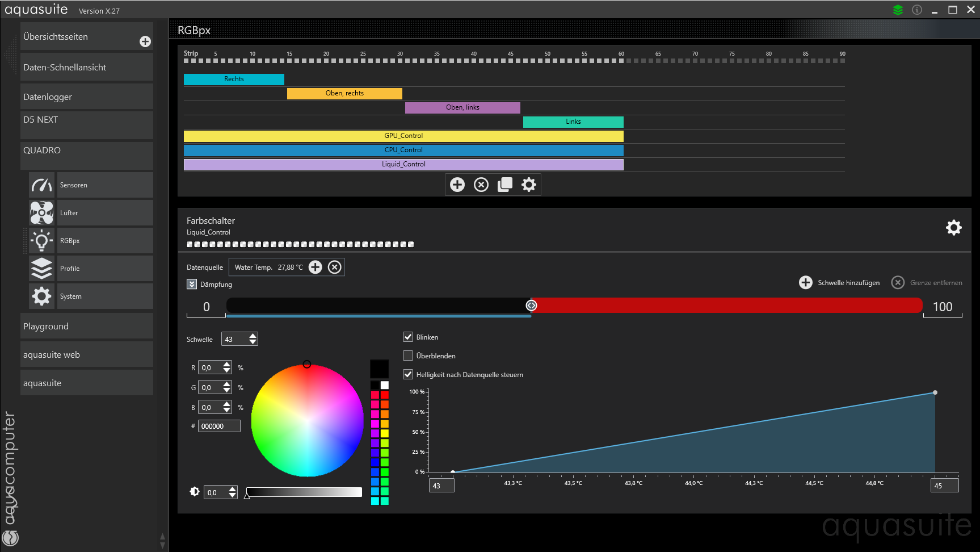The height and width of the screenshot is (552, 980).
Task: Open the Datenlogger menu entry
Action: (86, 97)
